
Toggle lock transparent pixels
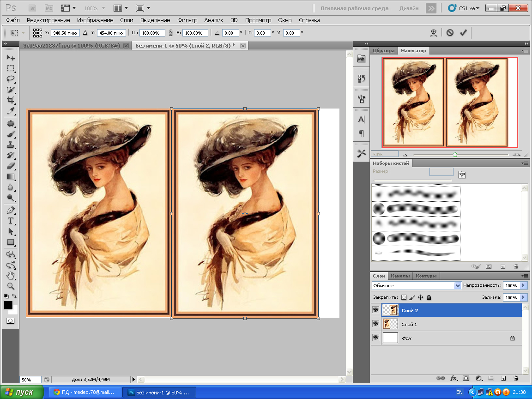click(404, 297)
